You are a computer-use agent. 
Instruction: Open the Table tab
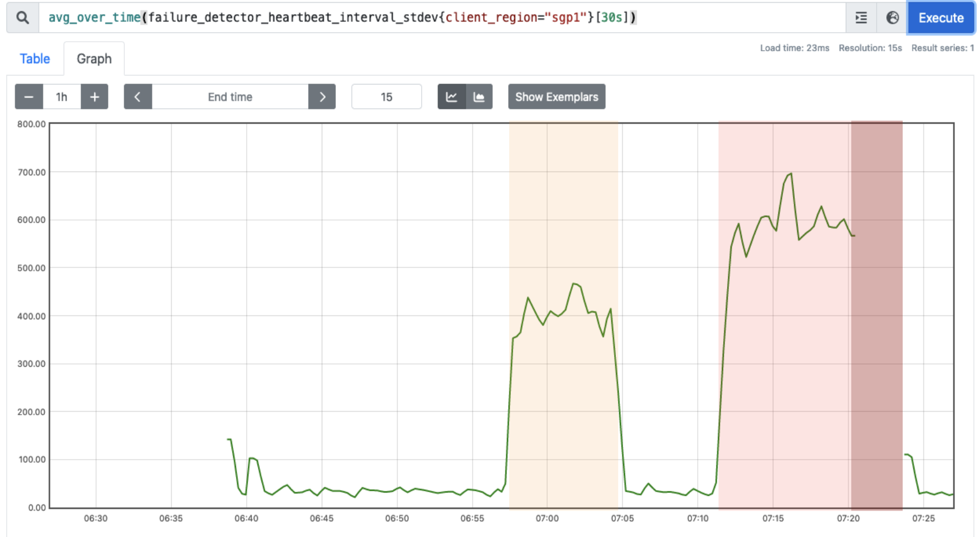(x=35, y=59)
